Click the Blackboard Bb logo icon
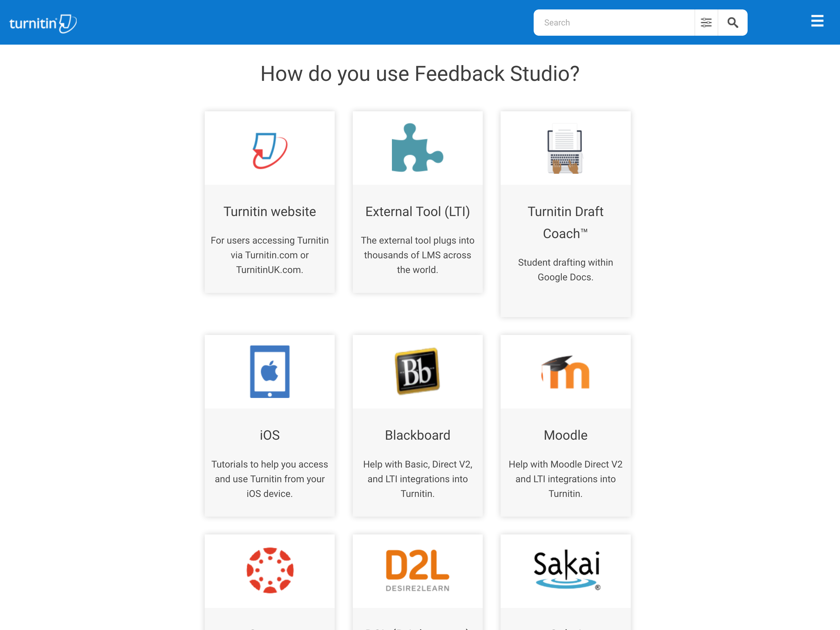This screenshot has width=840, height=630. point(417,371)
